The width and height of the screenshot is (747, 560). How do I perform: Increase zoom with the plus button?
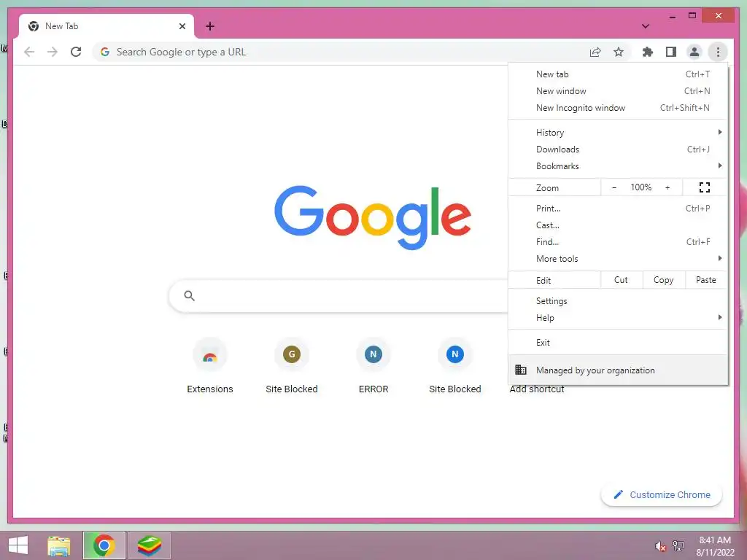tap(667, 187)
